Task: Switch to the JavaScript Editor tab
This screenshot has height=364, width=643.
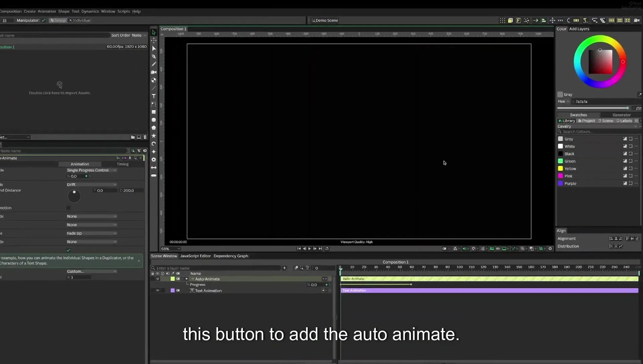Action: pos(195,256)
